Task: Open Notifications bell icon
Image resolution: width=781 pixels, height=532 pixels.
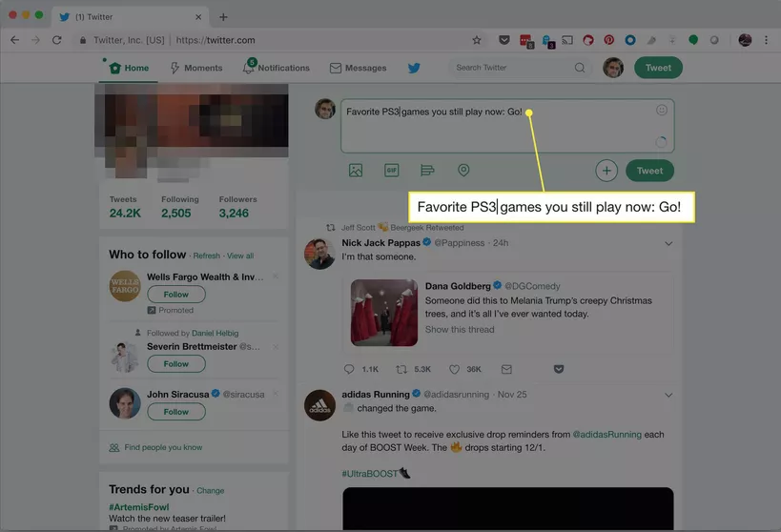Action: point(248,68)
